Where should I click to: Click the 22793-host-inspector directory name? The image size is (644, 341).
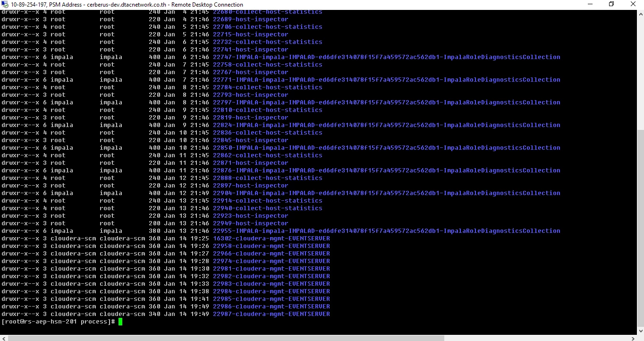[251, 95]
